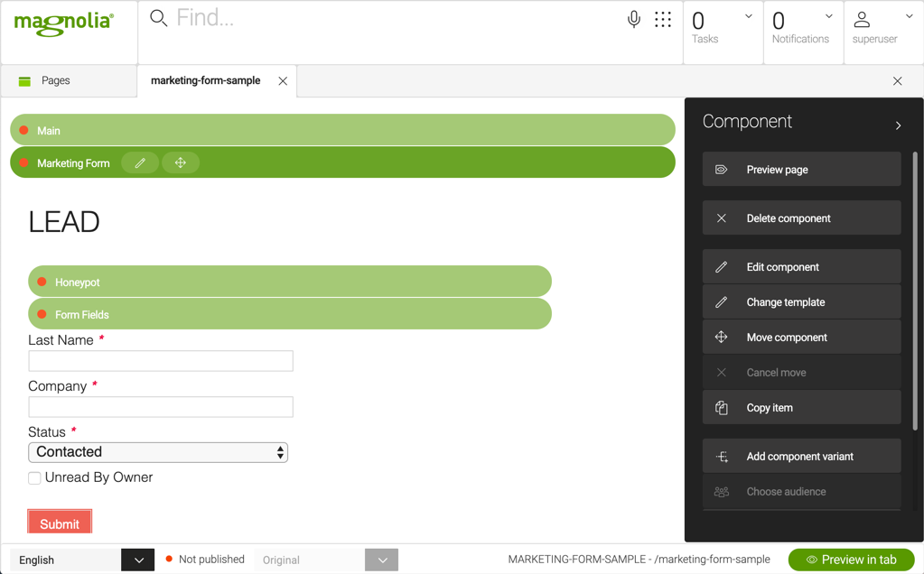
Task: Activate voice search microphone icon
Action: pos(633,20)
